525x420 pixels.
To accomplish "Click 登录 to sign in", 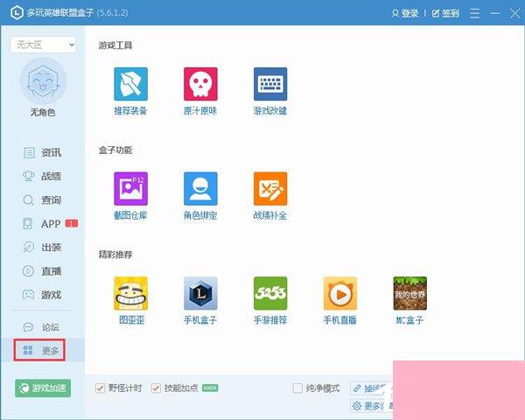I will 405,13.
